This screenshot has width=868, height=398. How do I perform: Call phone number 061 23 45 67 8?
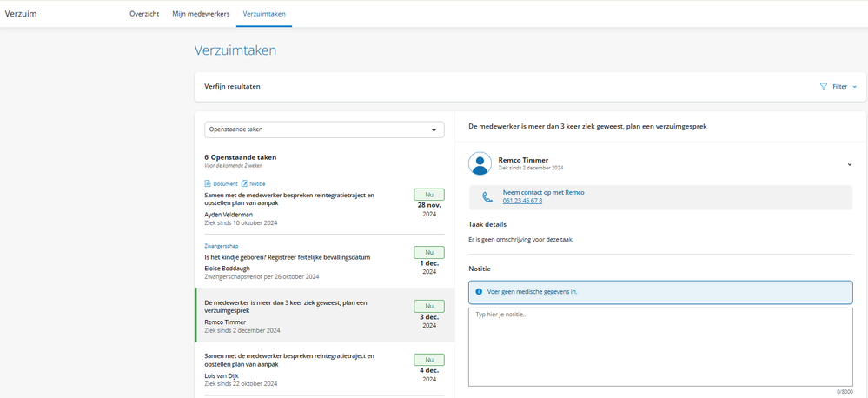pos(522,201)
